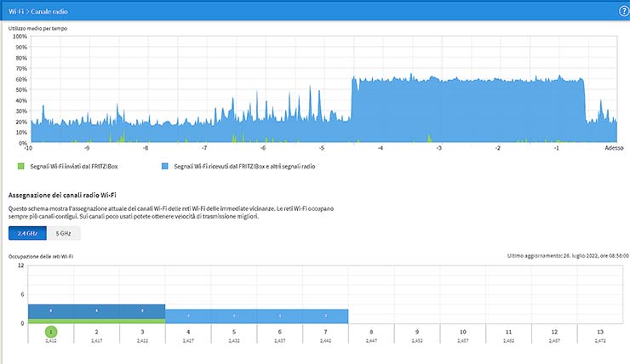Select the 2.4 GHz band tab

pyautogui.click(x=27, y=233)
